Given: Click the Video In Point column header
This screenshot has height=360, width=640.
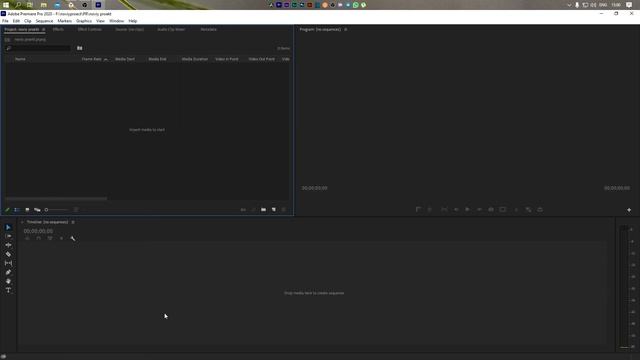Looking at the screenshot, I should point(227,59).
